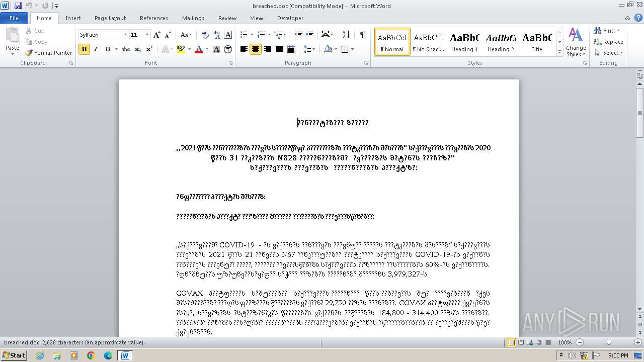Toggle Underline formatting
644x362 pixels.
coord(108,49)
